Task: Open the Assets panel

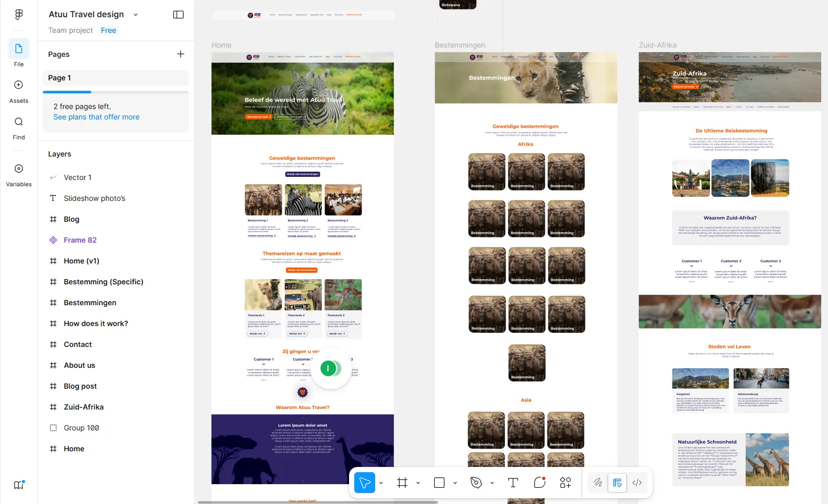Action: 19,85
